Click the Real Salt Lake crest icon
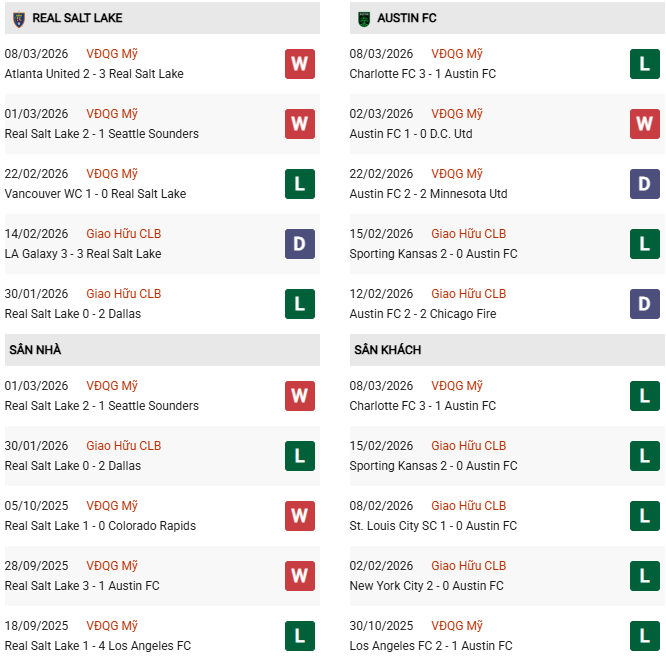The image size is (666, 662). pos(18,18)
